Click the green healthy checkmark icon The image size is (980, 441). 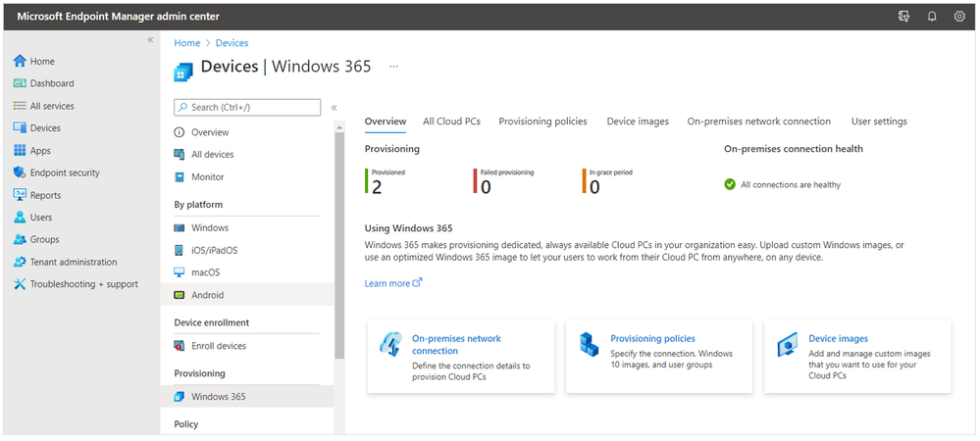point(730,184)
